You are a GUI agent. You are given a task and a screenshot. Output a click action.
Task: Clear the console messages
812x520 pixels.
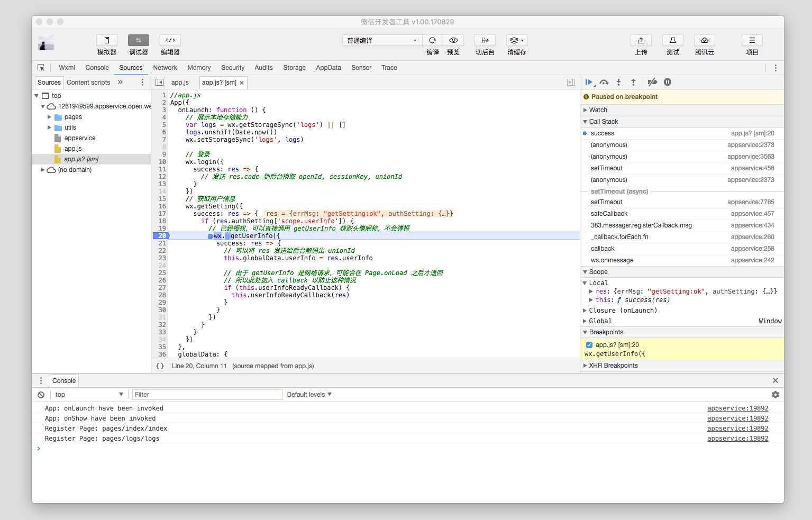[x=41, y=395]
